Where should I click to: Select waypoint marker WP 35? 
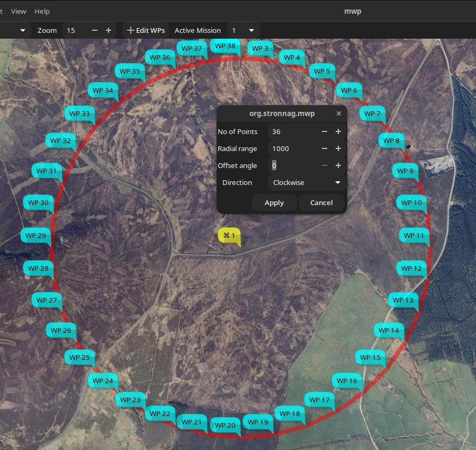tap(130, 72)
